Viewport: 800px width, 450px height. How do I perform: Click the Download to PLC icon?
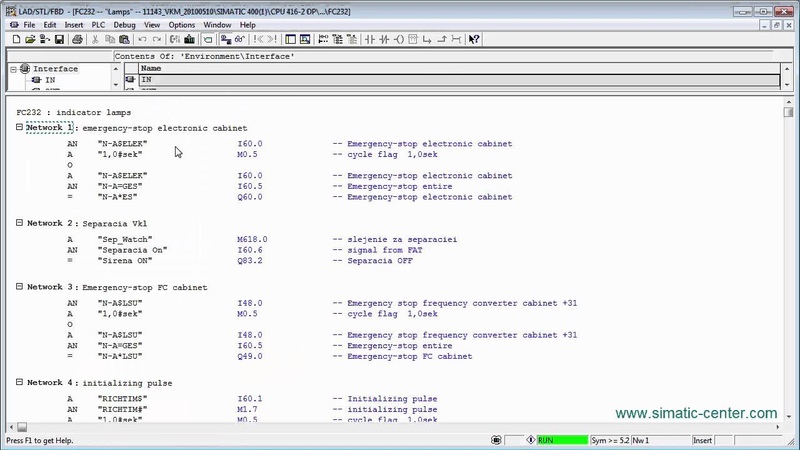pyautogui.click(x=189, y=39)
